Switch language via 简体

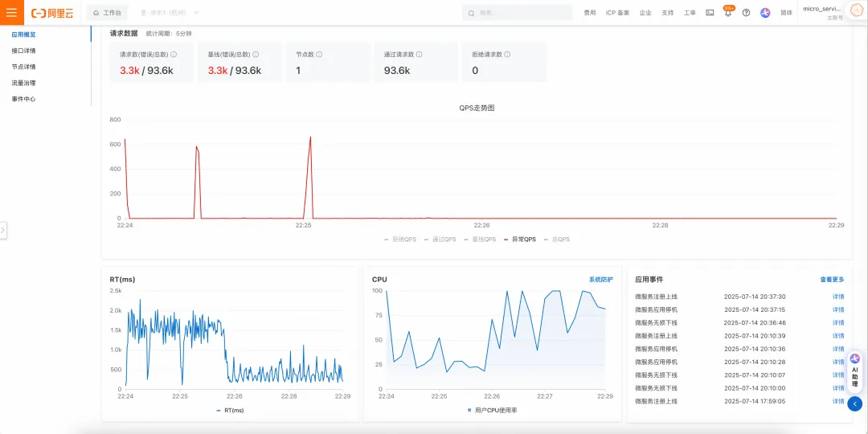[x=786, y=13]
